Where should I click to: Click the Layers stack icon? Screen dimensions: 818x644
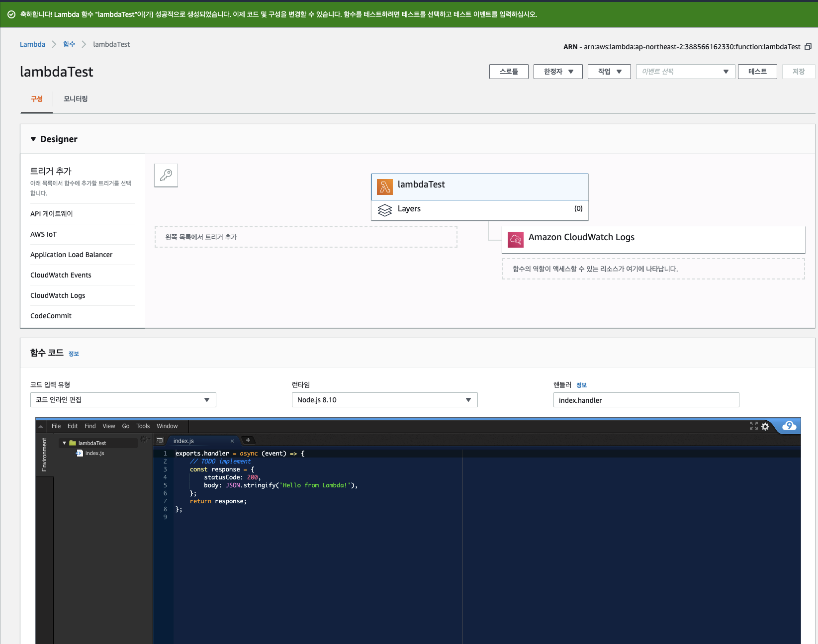tap(385, 210)
